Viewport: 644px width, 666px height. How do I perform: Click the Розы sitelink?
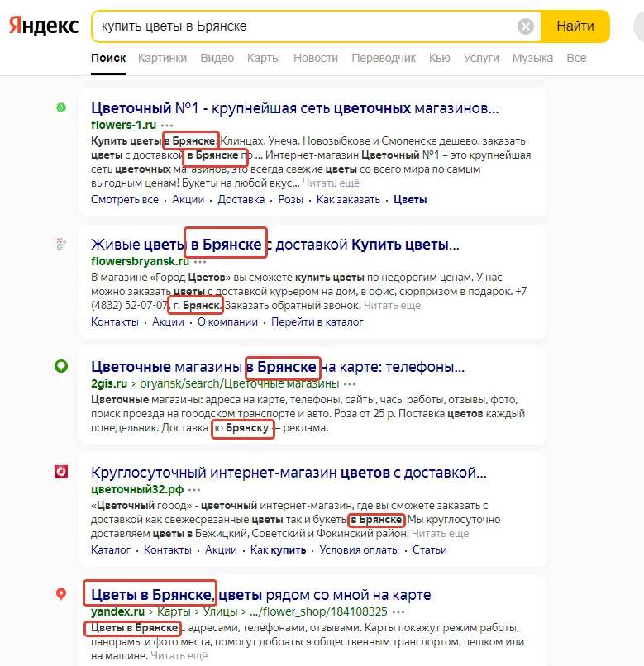point(290,199)
